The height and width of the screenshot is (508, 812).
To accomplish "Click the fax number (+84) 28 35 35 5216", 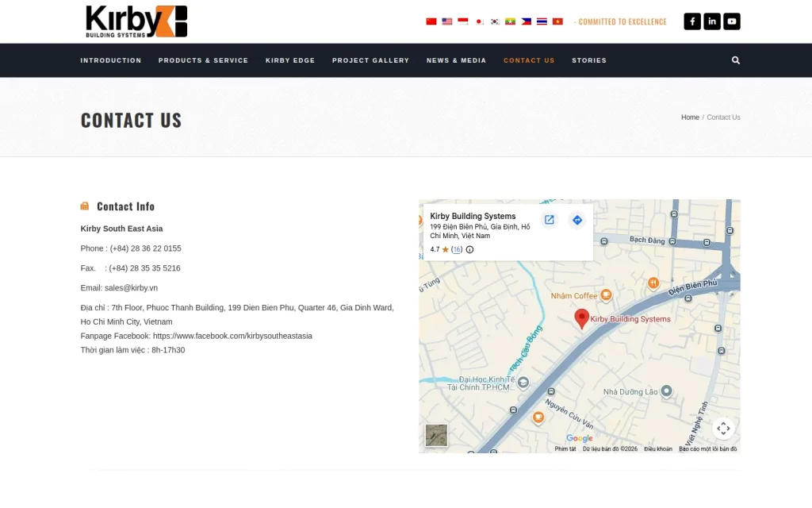I will [x=144, y=268].
